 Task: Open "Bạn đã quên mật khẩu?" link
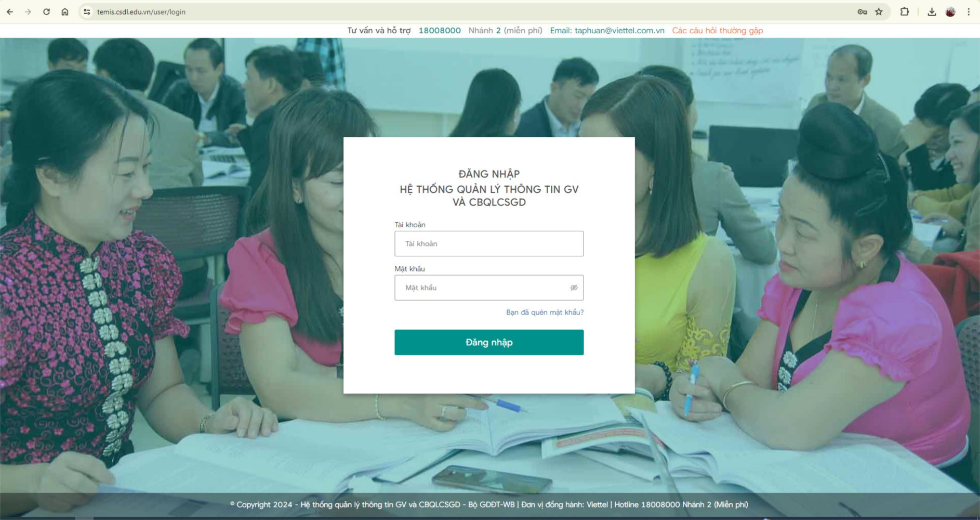pos(545,312)
